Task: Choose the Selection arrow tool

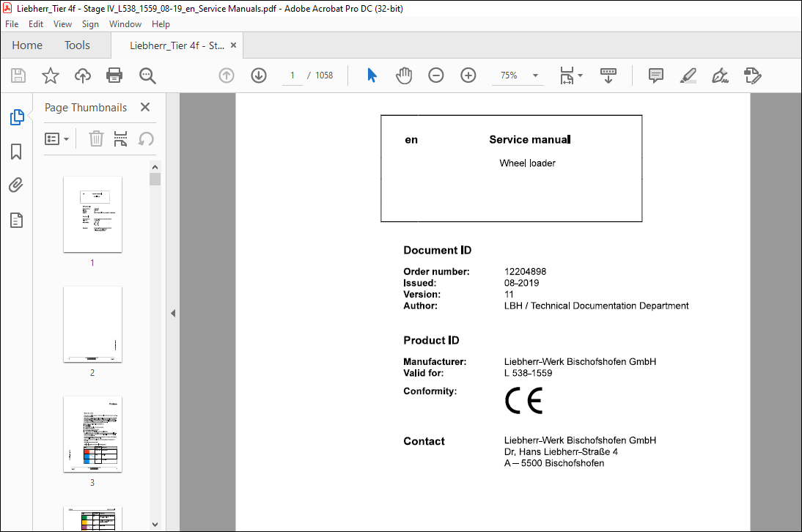Action: [372, 75]
